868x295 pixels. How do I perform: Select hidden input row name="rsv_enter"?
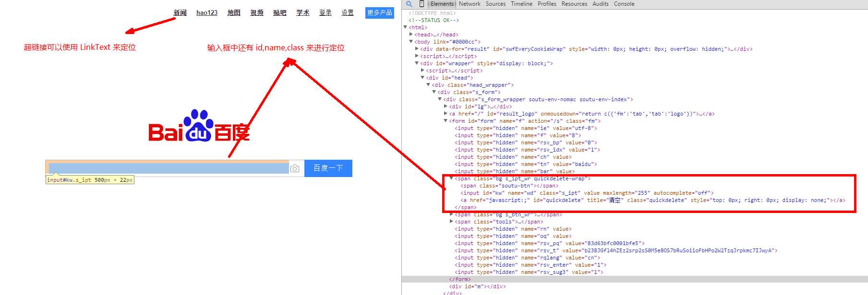pos(530,265)
